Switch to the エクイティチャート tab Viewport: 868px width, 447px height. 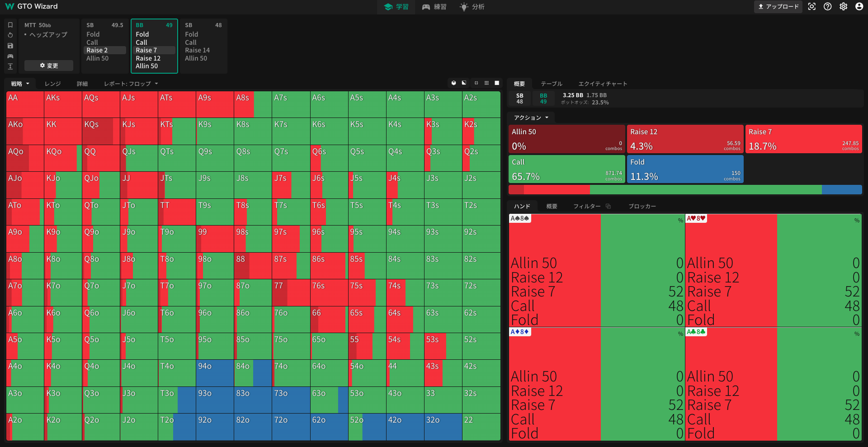603,84
